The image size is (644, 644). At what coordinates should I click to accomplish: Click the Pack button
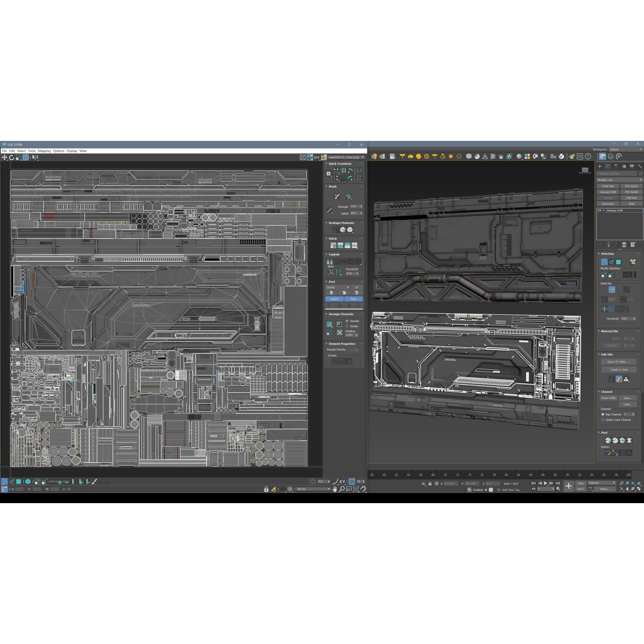pyautogui.click(x=353, y=299)
